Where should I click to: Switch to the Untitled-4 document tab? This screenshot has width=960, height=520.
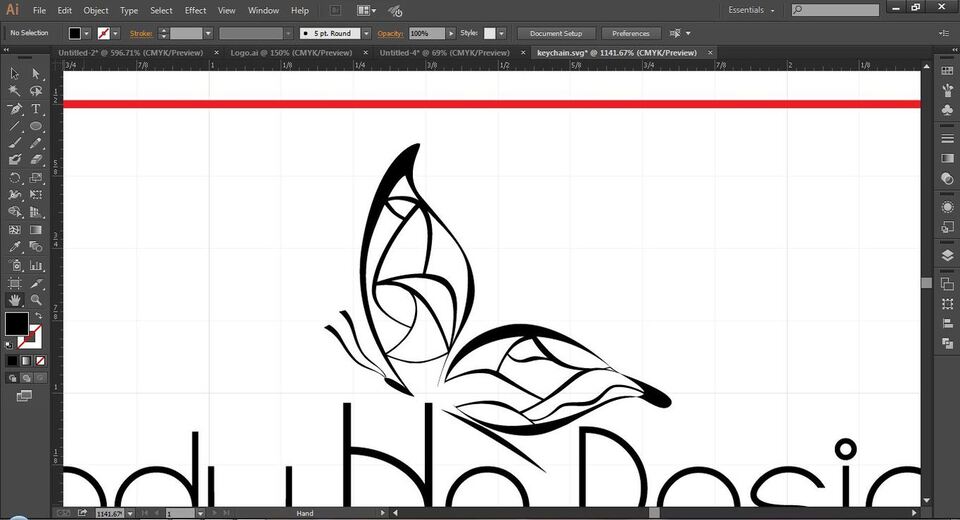click(x=444, y=53)
